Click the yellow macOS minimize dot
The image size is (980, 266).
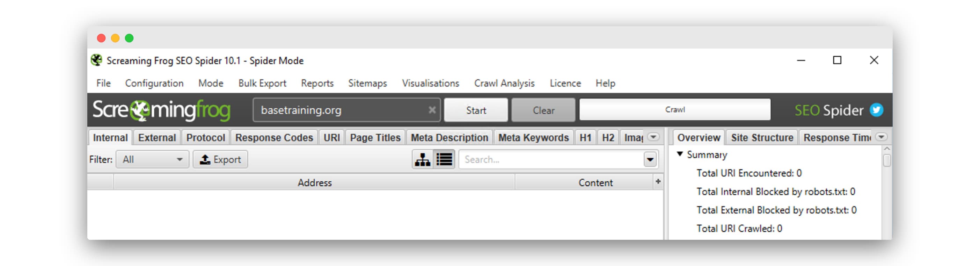click(115, 38)
